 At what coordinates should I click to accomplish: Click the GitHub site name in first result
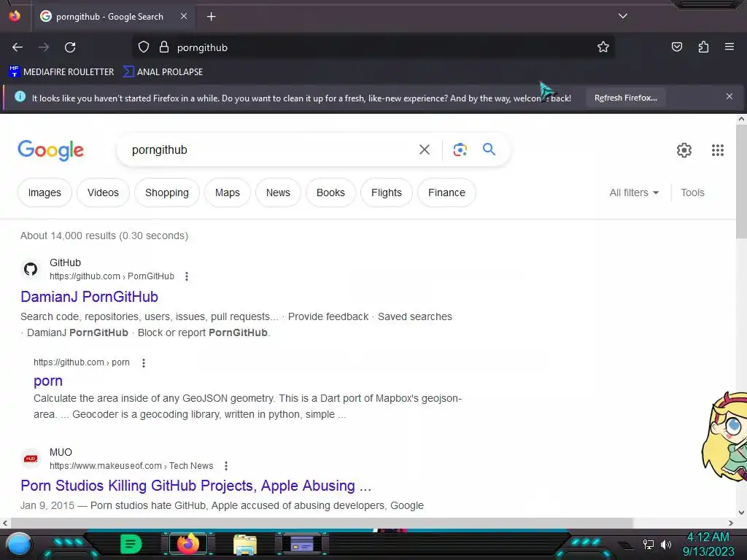[x=65, y=262]
